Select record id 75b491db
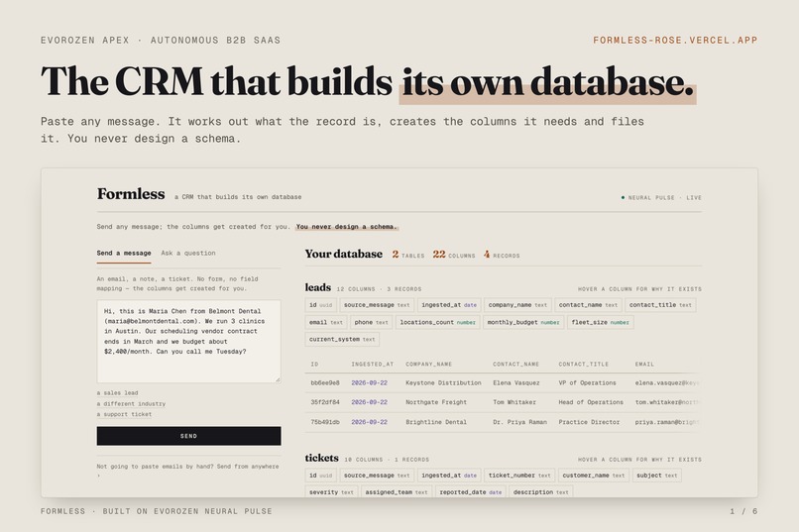 325,422
